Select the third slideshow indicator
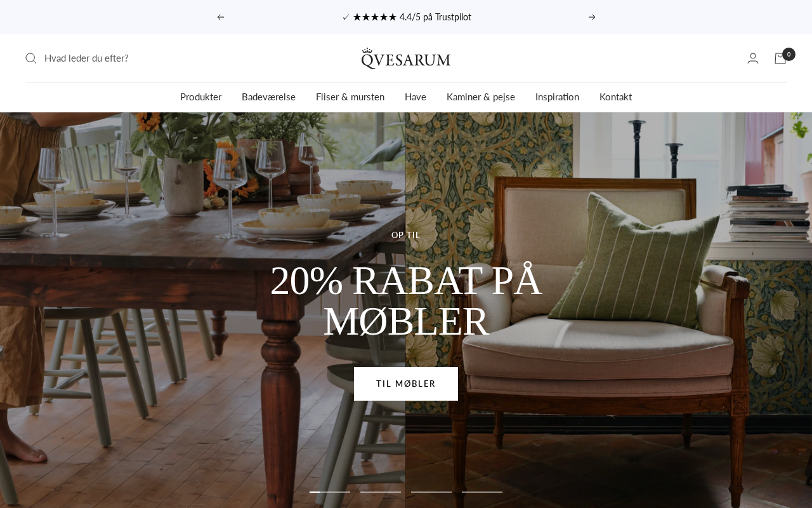The image size is (812, 508). point(431,492)
